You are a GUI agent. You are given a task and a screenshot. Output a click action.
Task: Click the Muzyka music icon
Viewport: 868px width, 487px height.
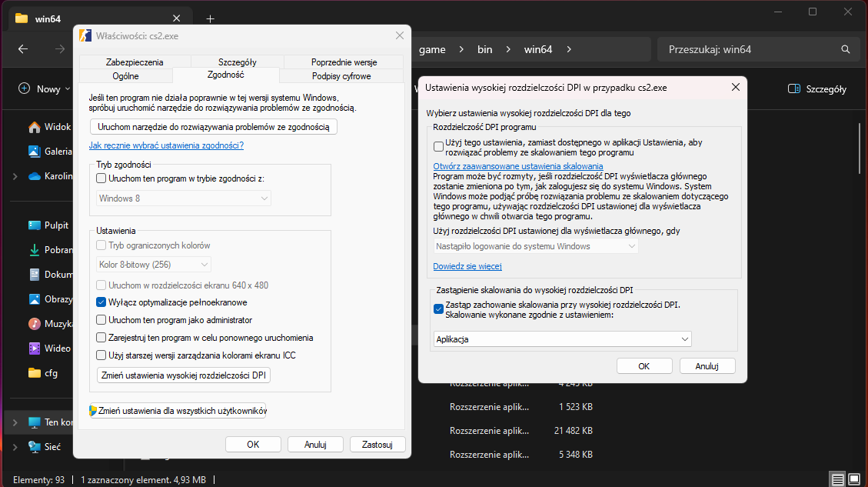(35, 324)
